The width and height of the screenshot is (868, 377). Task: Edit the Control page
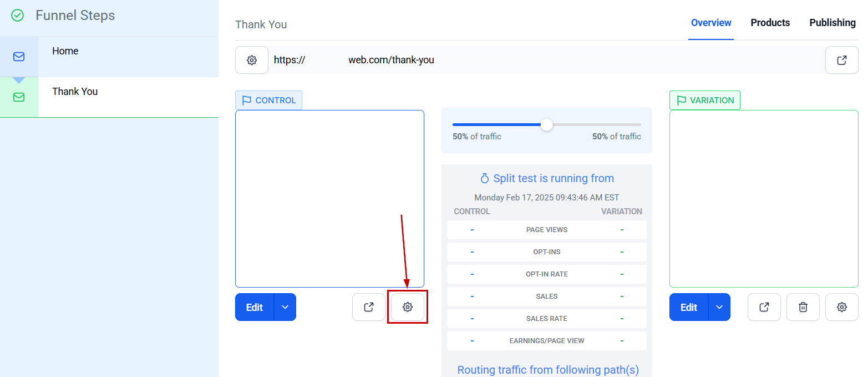tap(255, 307)
